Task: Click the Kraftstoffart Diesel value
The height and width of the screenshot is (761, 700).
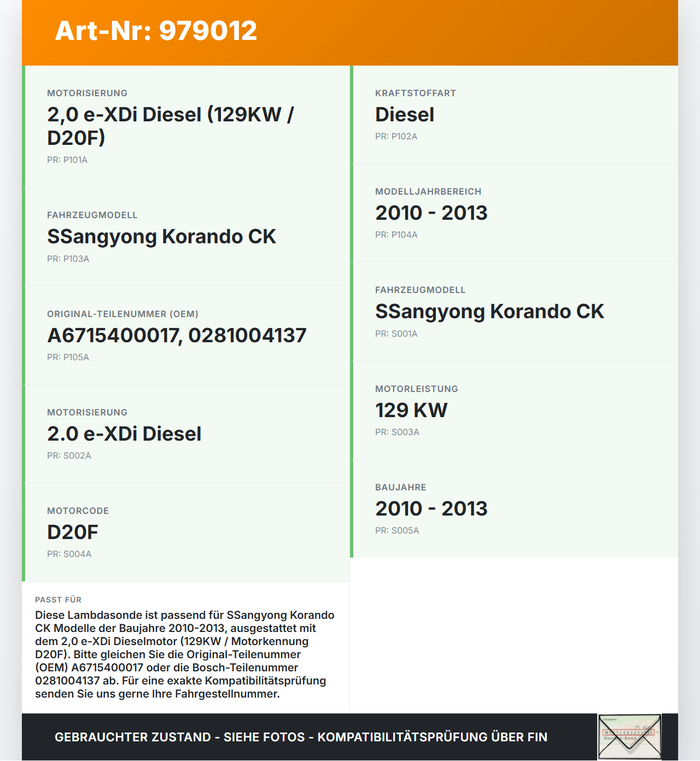Action: pos(404,115)
